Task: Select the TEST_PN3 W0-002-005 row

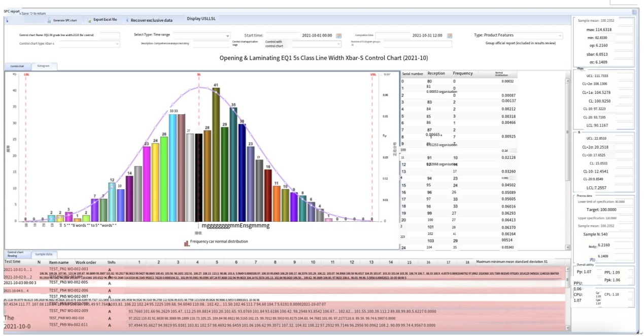Action: [69, 282]
